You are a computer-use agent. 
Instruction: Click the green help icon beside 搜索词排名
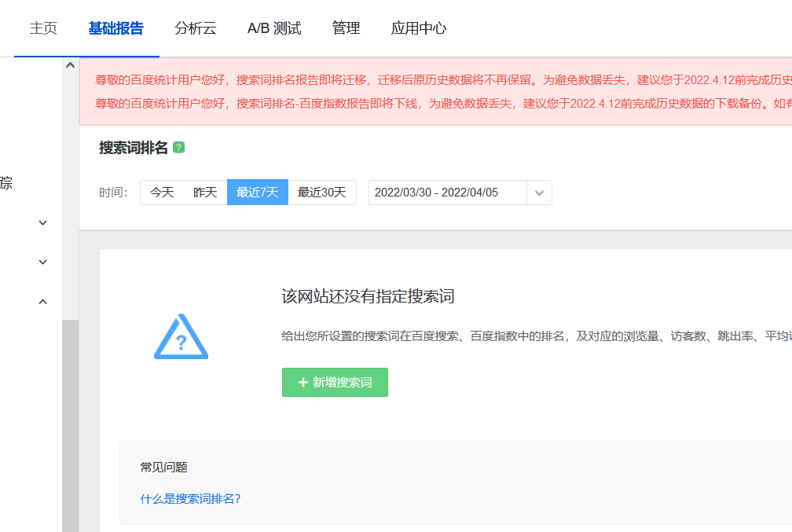click(179, 148)
